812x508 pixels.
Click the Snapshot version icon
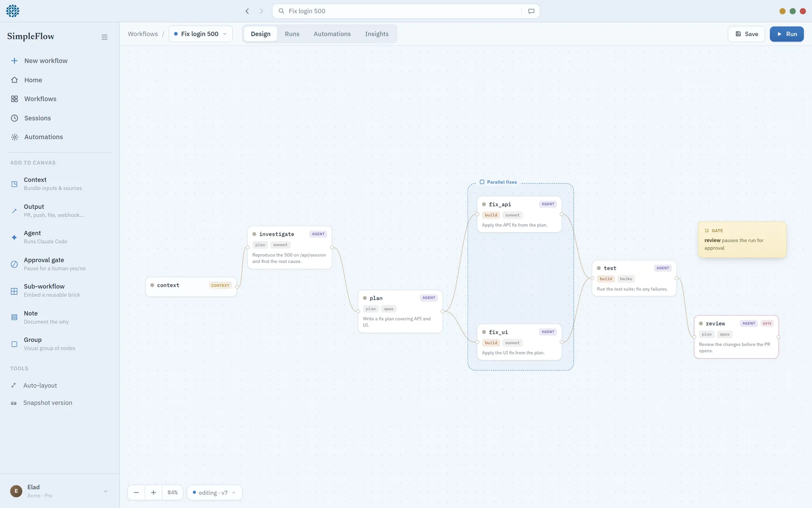pos(14,403)
